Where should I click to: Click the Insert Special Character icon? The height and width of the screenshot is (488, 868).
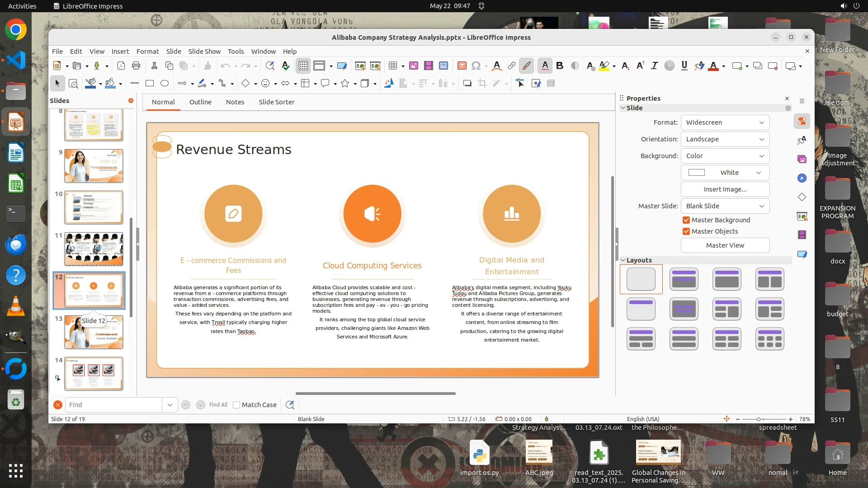(x=476, y=66)
